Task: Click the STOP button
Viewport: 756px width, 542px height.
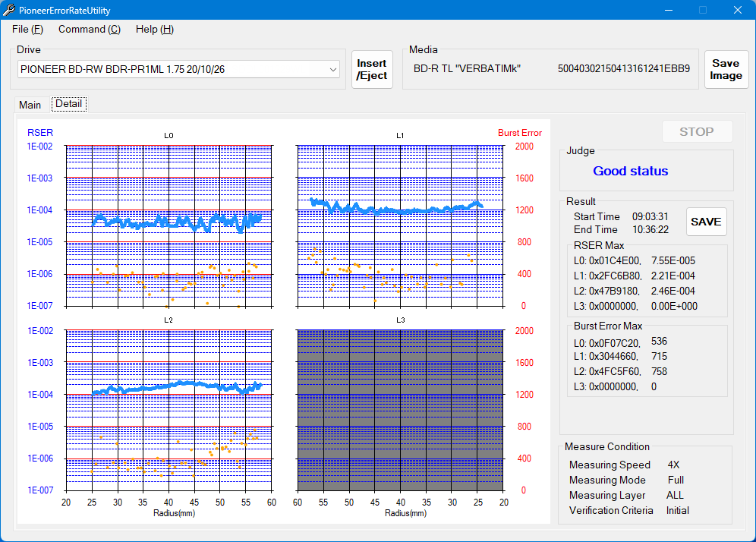Action: point(696,131)
